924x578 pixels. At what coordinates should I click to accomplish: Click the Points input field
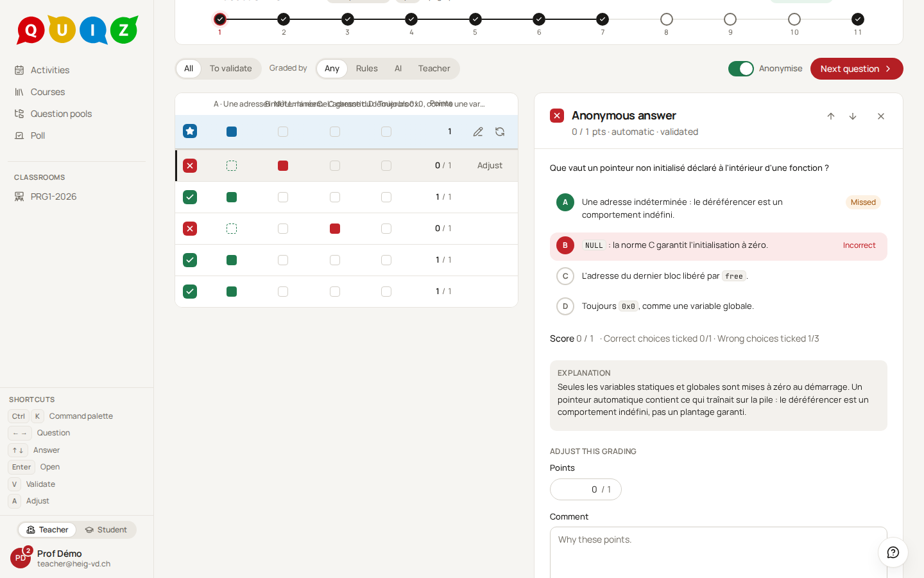tap(586, 489)
